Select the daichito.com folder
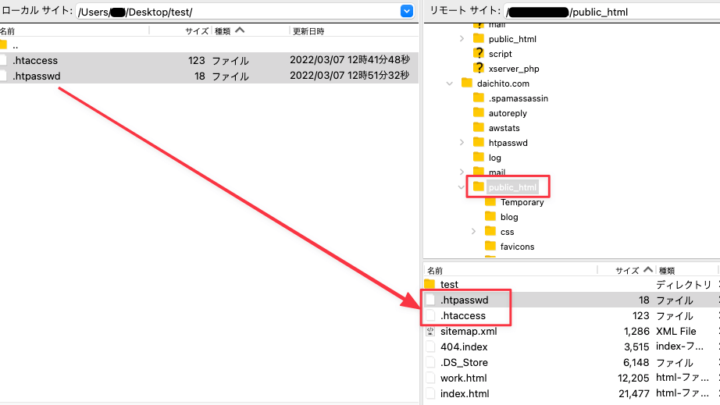Screen dimensions: 720x405 point(503,84)
